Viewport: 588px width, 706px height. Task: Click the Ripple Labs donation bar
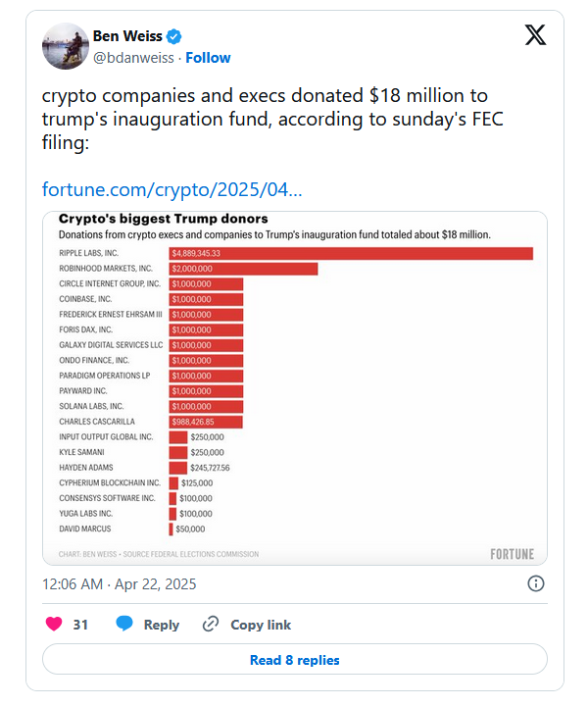(x=351, y=254)
